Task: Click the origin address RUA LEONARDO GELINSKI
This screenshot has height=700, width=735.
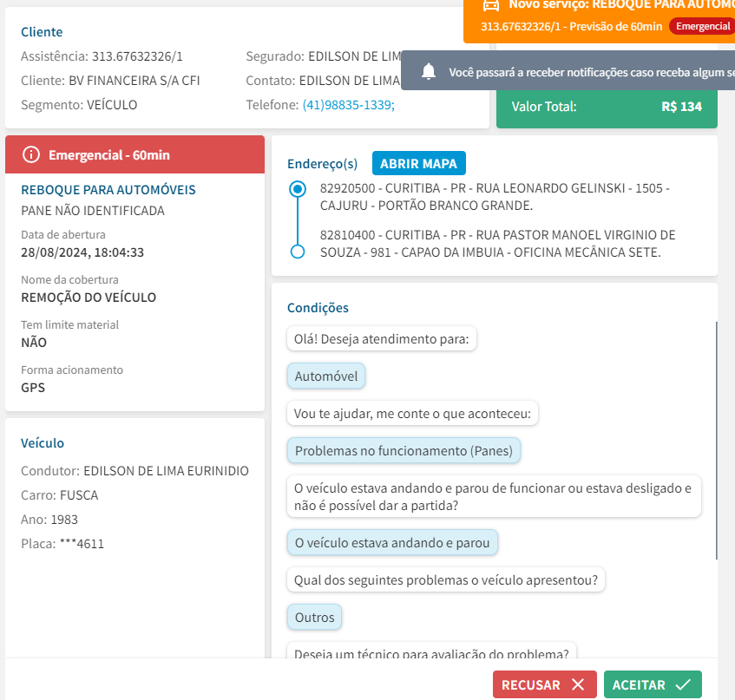Action: pyautogui.click(x=495, y=197)
